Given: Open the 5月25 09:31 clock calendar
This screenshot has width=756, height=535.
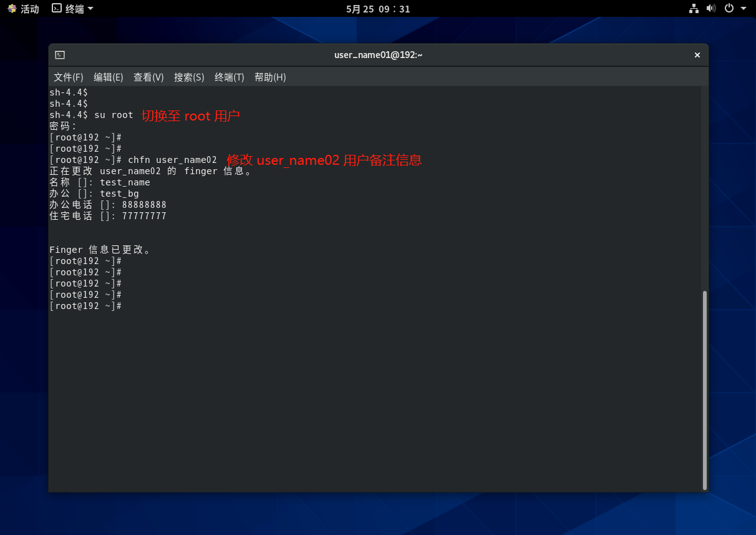Looking at the screenshot, I should tap(378, 9).
